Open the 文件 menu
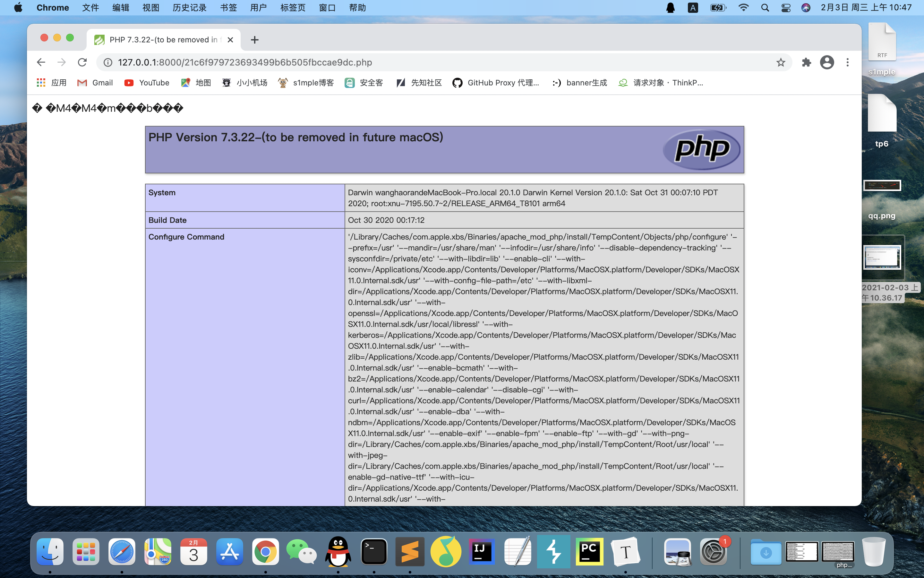Screen dimensions: 924x578 pyautogui.click(x=90, y=8)
